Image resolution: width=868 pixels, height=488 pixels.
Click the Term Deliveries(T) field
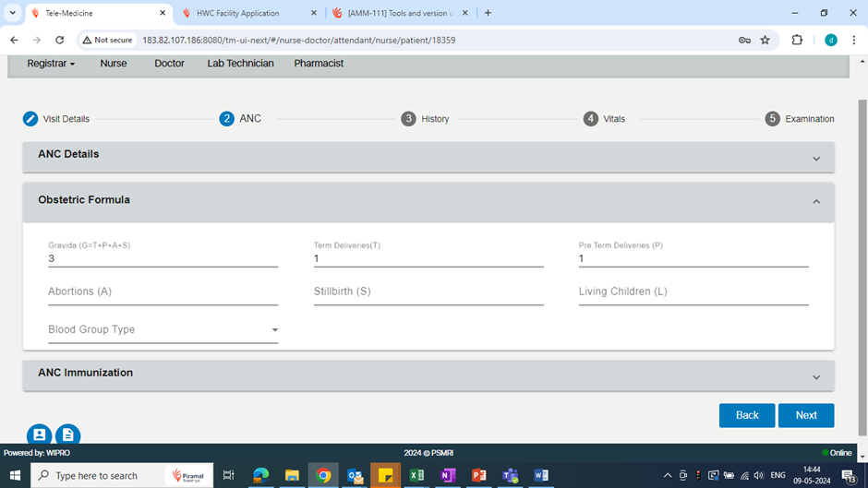[x=428, y=258]
